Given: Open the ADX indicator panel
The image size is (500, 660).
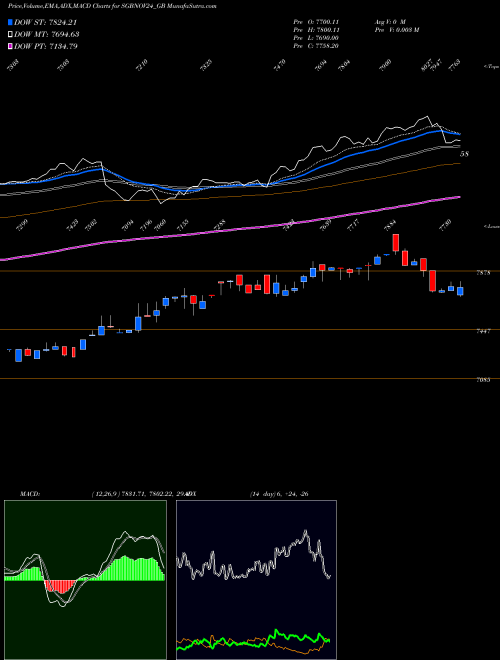Looking at the screenshot, I should pyautogui.click(x=256, y=580).
